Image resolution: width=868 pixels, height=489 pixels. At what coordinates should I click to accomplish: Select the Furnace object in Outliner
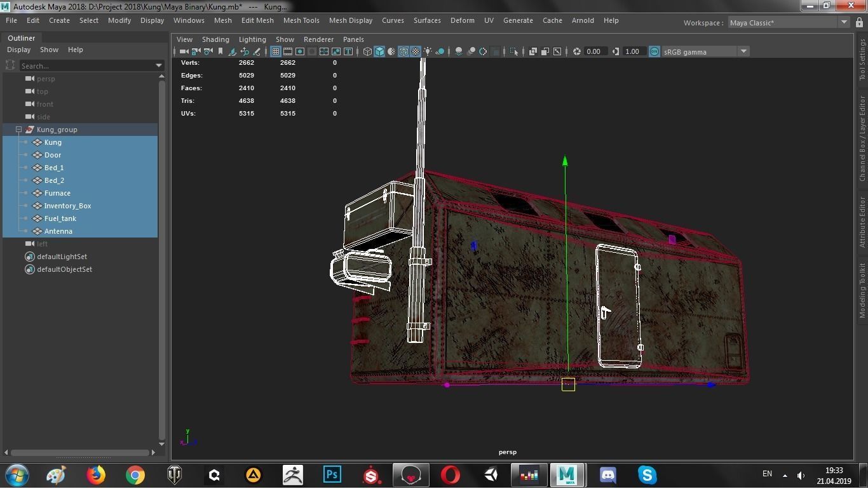point(57,193)
